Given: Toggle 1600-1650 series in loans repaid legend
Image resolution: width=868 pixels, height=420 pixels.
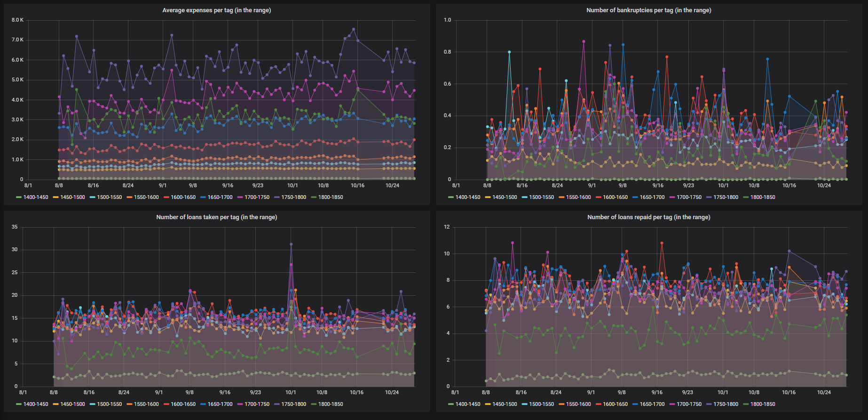Looking at the screenshot, I should pyautogui.click(x=611, y=404).
